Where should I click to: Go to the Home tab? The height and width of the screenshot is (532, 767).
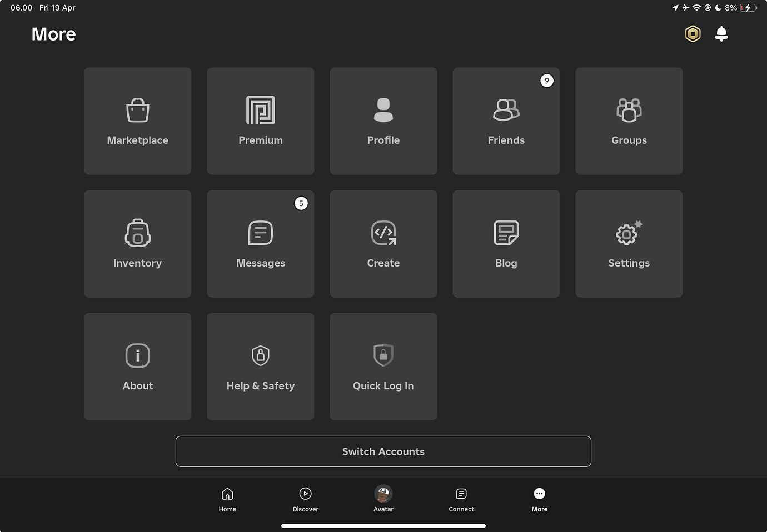[227, 498]
